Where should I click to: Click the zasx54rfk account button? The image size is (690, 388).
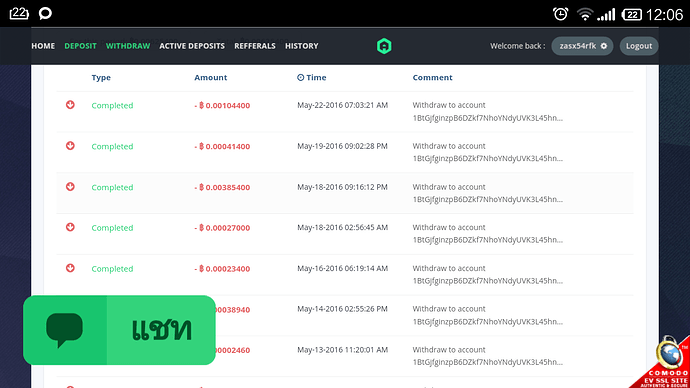coord(582,46)
